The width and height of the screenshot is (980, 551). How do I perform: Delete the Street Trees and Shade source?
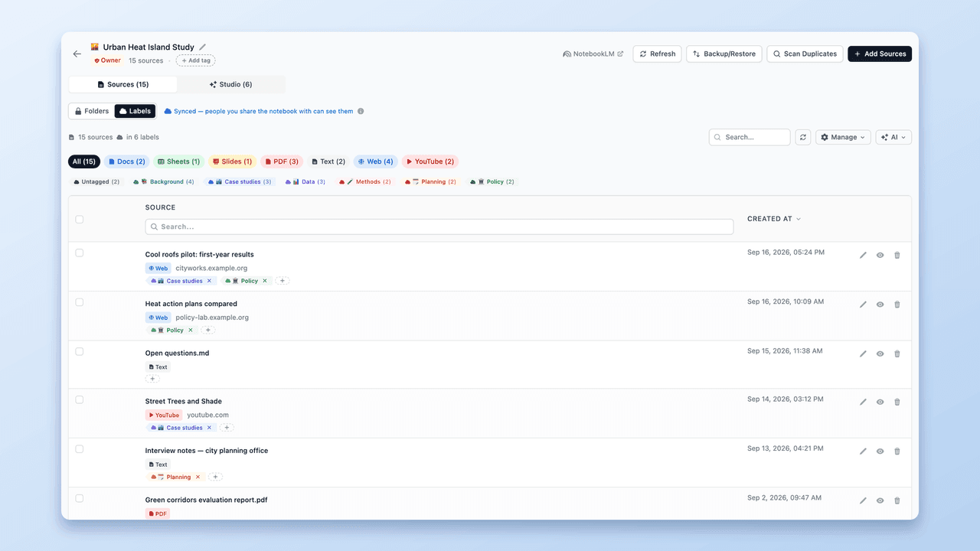pyautogui.click(x=897, y=402)
